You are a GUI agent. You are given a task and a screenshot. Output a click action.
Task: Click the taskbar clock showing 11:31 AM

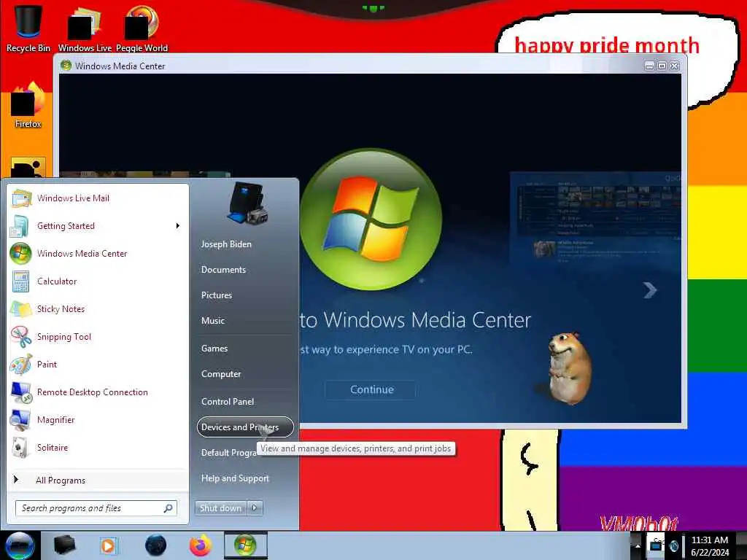(710, 545)
